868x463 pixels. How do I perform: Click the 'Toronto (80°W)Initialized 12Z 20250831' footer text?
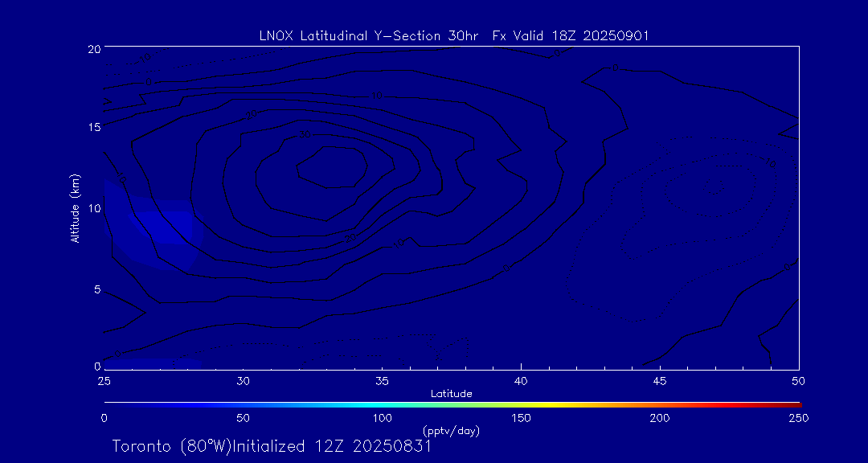tap(272, 446)
